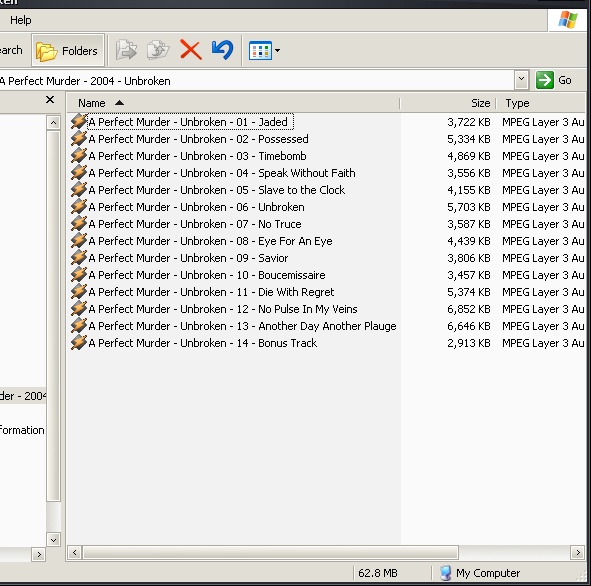This screenshot has height=586, width=591.
Task: Select file name '08 - Eye For An Eye'
Action: coord(210,241)
